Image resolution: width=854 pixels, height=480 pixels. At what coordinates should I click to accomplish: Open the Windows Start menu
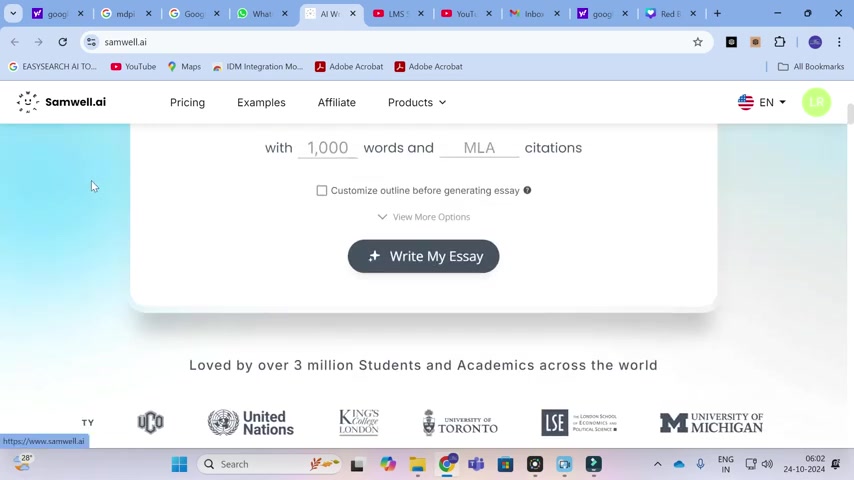tap(179, 464)
